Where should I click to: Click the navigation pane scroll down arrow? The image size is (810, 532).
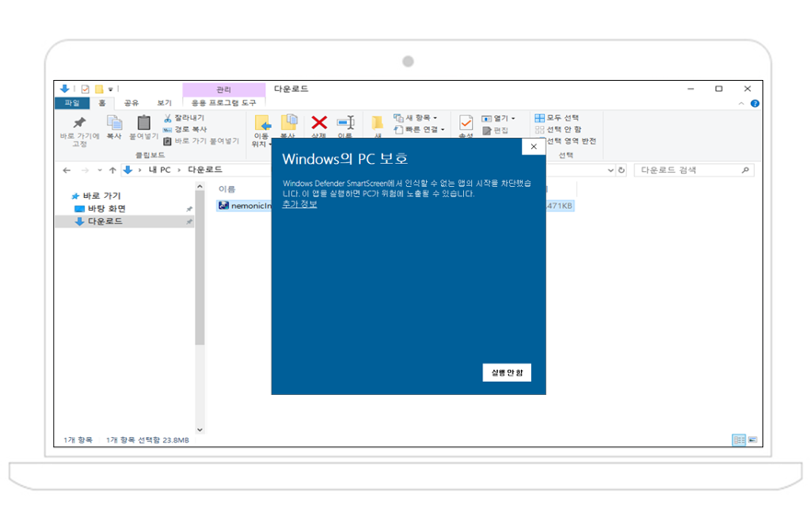coord(200,430)
